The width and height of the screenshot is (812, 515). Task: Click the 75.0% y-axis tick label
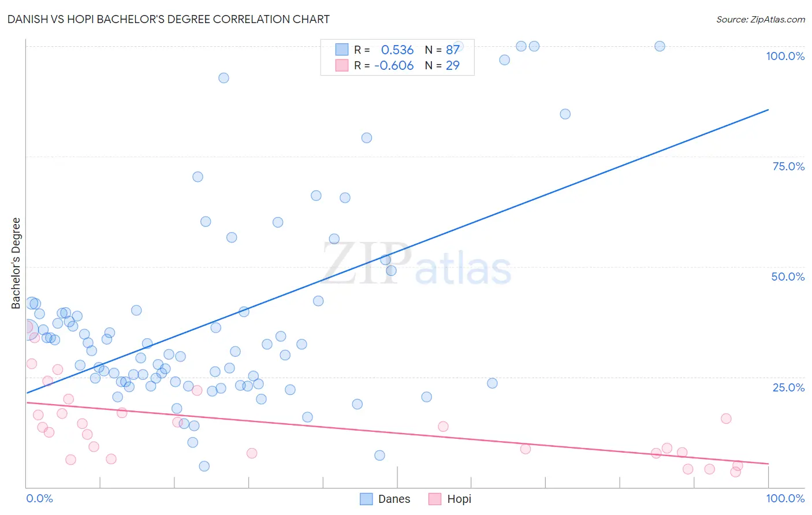coord(788,166)
